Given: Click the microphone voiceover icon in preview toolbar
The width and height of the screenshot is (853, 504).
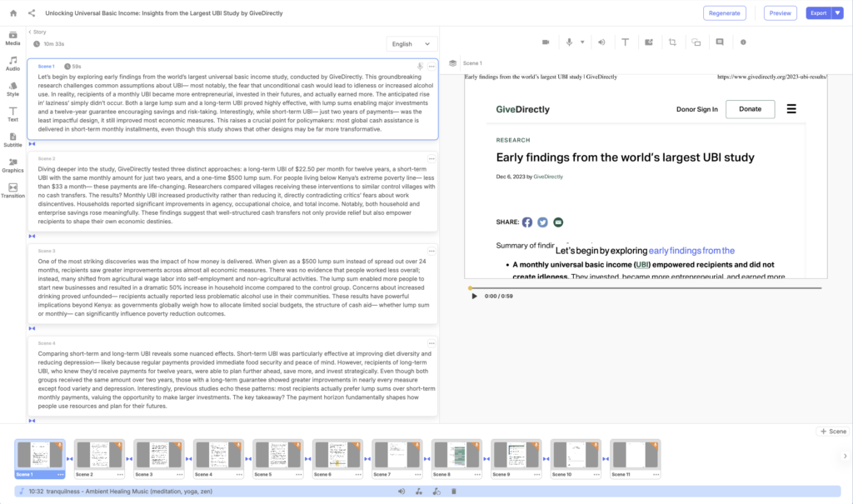Looking at the screenshot, I should click(x=569, y=42).
